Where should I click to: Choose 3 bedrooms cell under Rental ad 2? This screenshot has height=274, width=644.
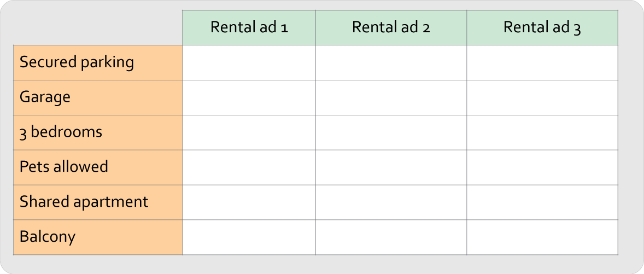[391, 132]
